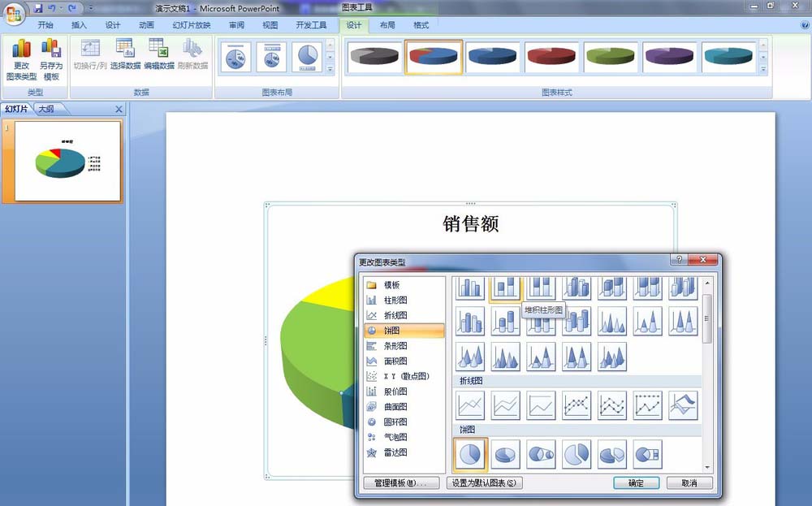
Task: Select 柱形图 in the chart category list
Action: [x=396, y=301]
